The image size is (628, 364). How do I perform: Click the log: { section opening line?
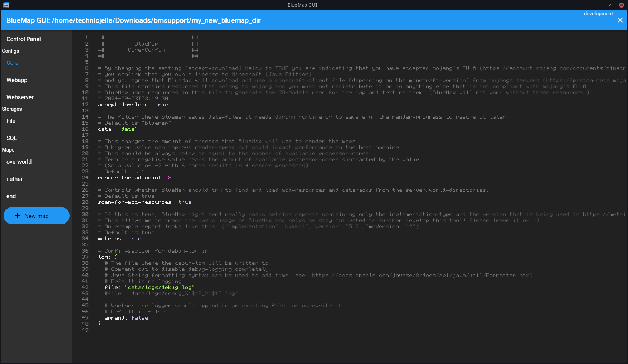click(x=108, y=257)
